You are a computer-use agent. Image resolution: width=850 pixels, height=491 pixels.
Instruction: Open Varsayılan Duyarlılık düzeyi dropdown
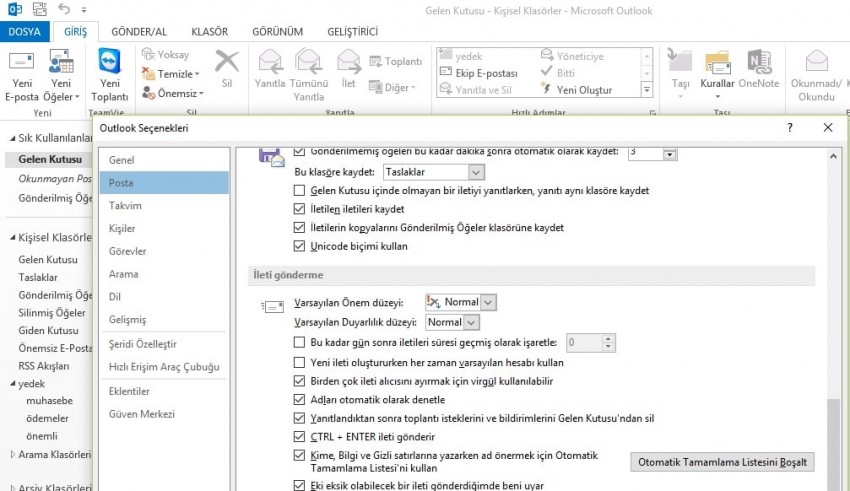(471, 322)
